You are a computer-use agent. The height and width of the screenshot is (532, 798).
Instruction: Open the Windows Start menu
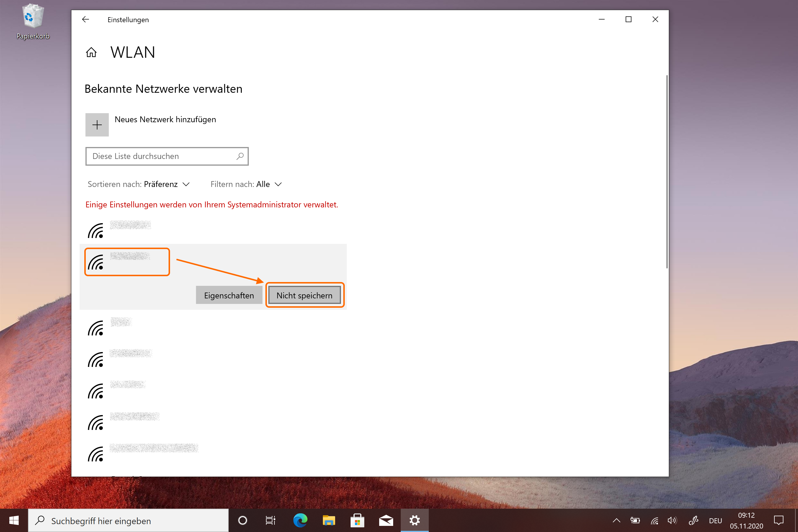tap(14, 520)
